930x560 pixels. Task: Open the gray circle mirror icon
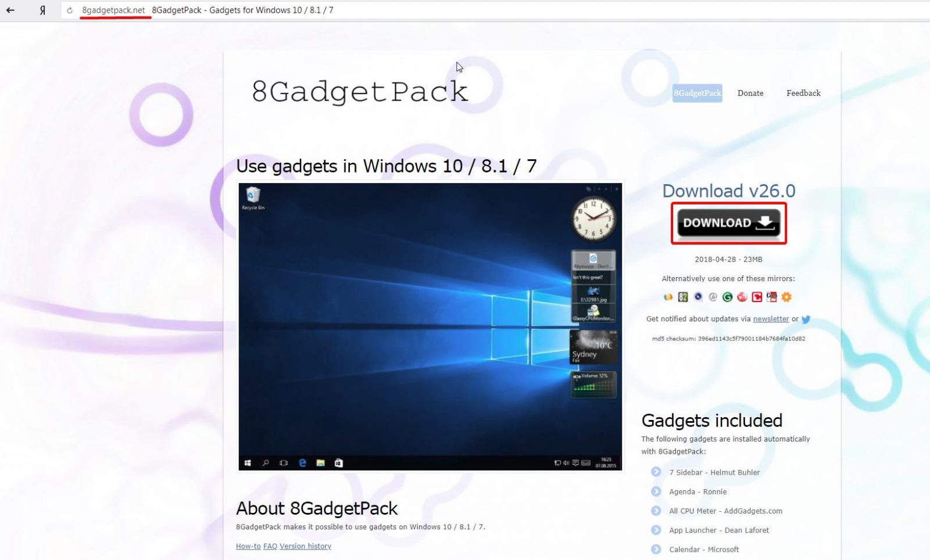(713, 297)
